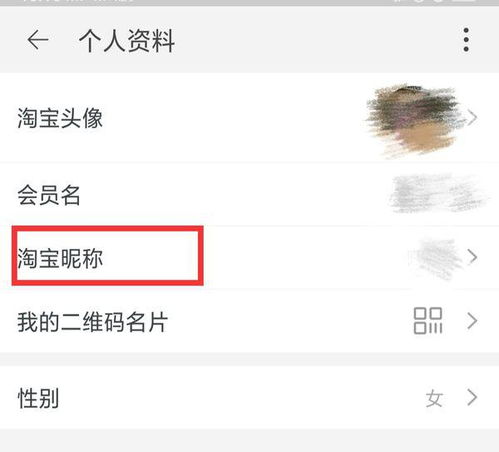Tap the top status bar strip
Image resolution: width=499 pixels, height=452 pixels.
tap(249, 3)
